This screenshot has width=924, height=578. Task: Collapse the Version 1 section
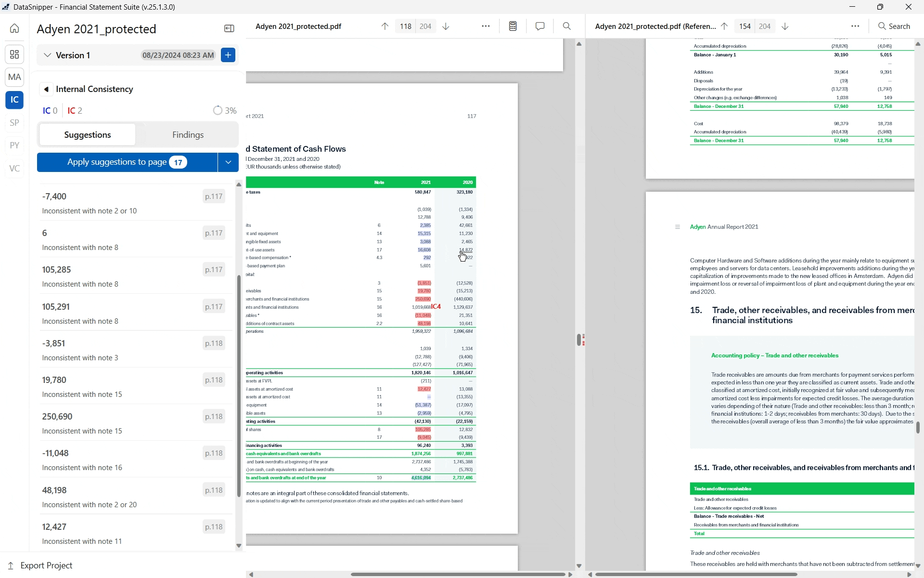coord(47,55)
